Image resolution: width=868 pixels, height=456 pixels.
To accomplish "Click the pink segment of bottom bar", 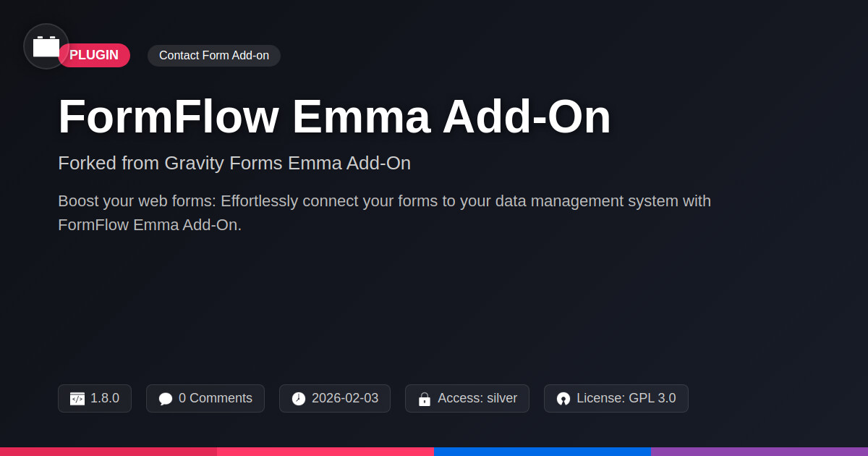I will click(325, 452).
